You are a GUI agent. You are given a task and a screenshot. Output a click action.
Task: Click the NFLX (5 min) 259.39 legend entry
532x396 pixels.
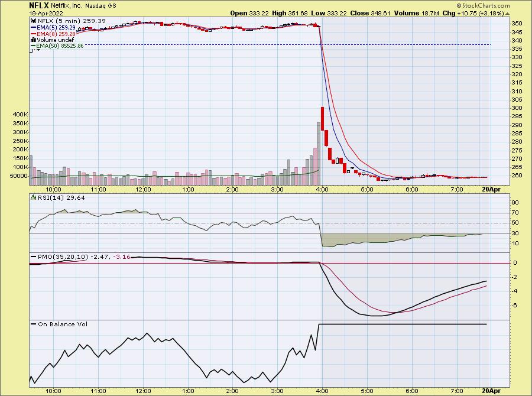pos(72,21)
